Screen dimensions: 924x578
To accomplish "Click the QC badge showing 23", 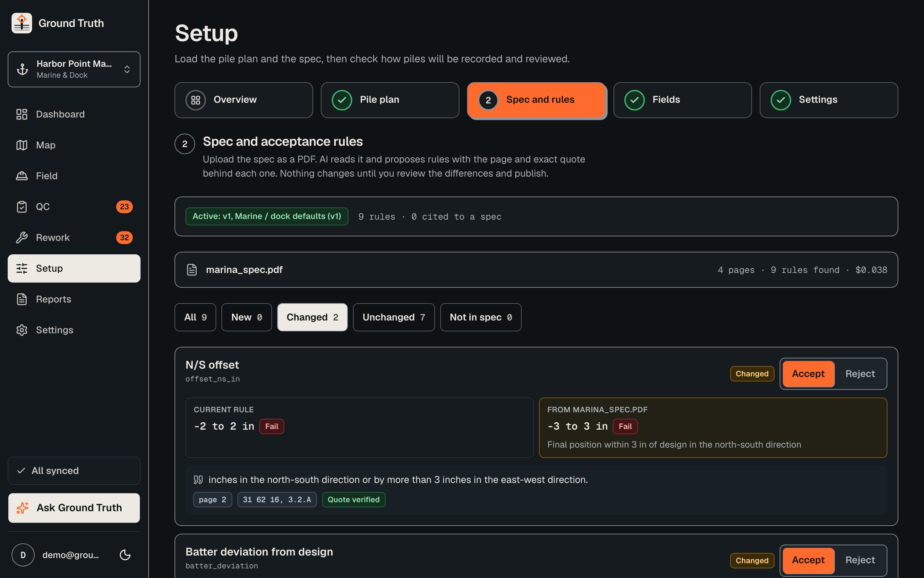I will [x=124, y=207].
